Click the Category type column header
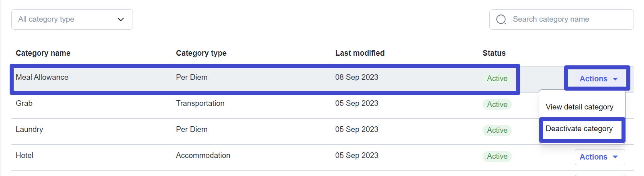Viewport: 644px width, 176px height. (201, 53)
